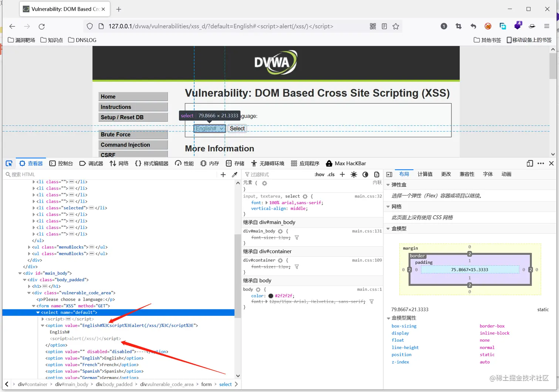Toggle the sidebar pane split icon

coord(389,175)
